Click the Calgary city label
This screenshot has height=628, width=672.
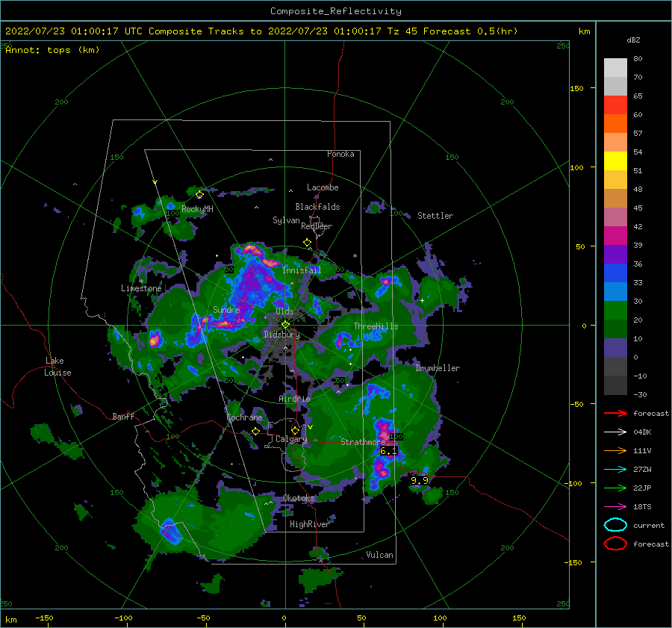click(x=291, y=439)
